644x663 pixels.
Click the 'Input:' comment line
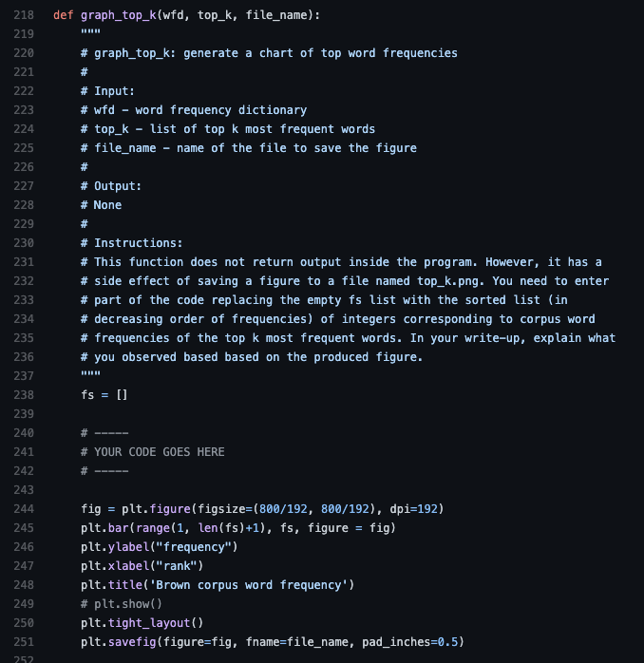[107, 91]
